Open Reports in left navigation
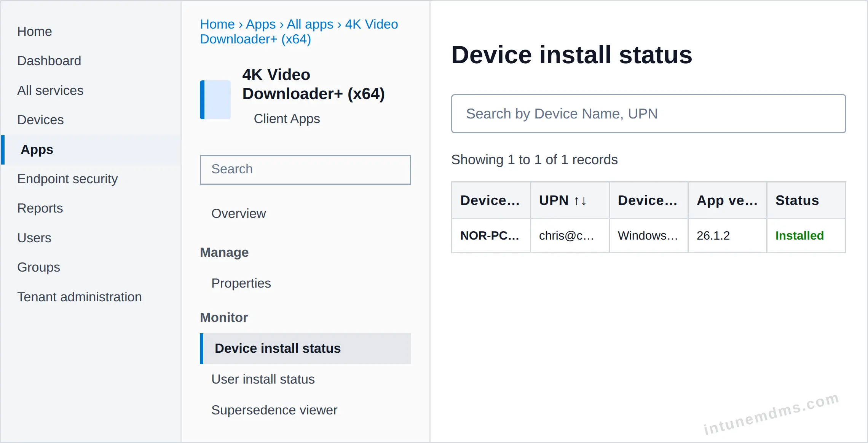The width and height of the screenshot is (868, 443). coord(40,208)
